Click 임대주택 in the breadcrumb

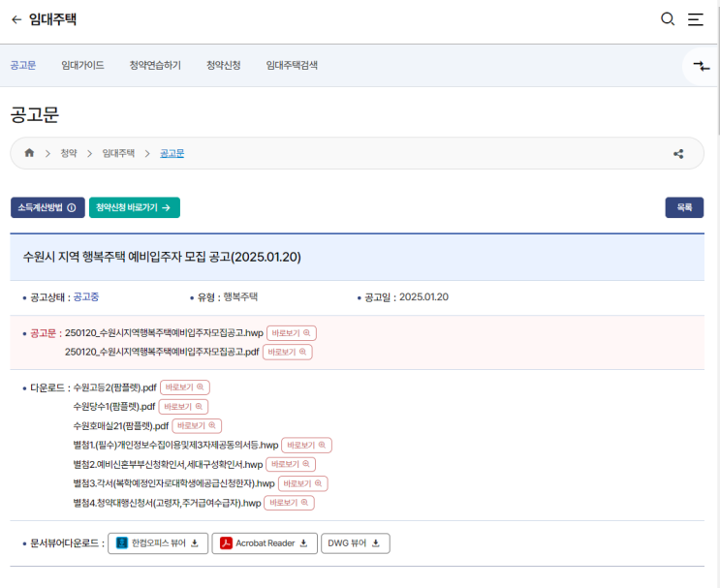118,153
